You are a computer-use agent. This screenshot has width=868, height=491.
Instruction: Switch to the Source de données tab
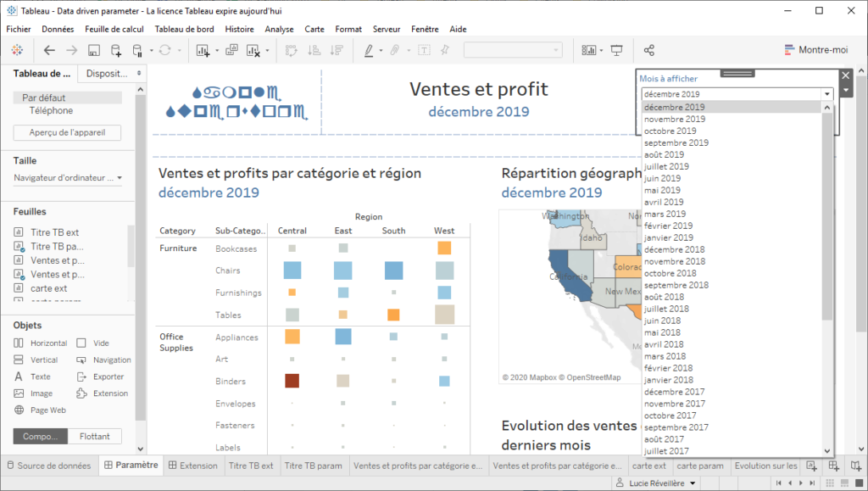point(48,466)
